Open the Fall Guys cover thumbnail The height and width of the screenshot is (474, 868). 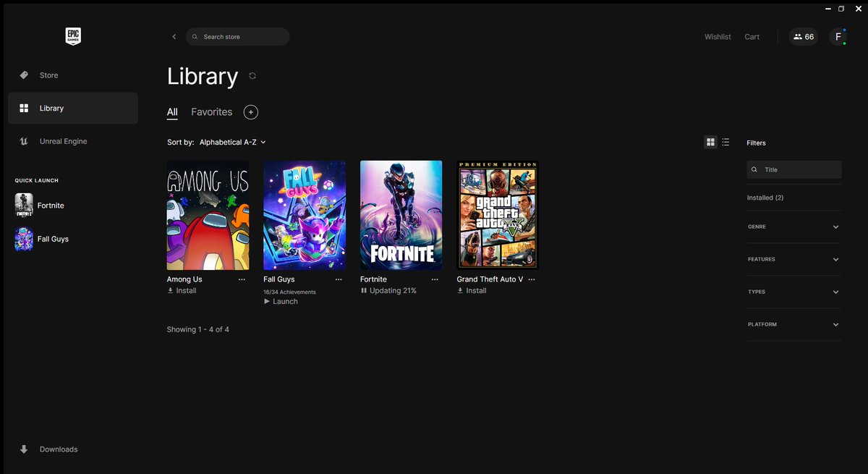305,215
